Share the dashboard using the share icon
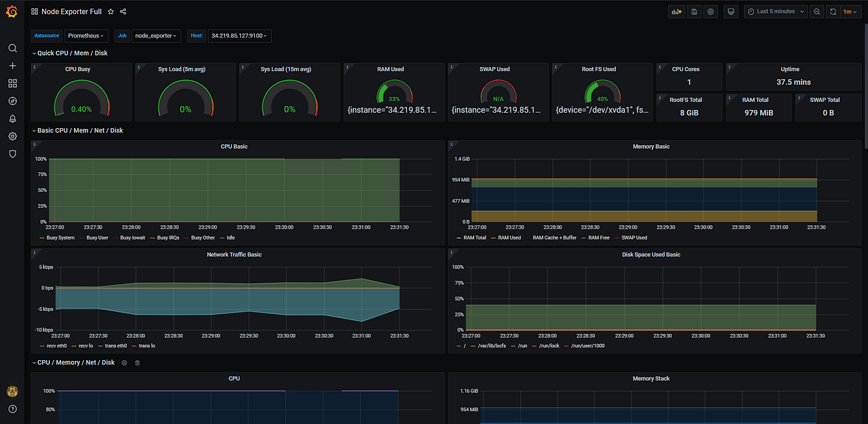Screen dimensions: 868x424 pos(123,12)
